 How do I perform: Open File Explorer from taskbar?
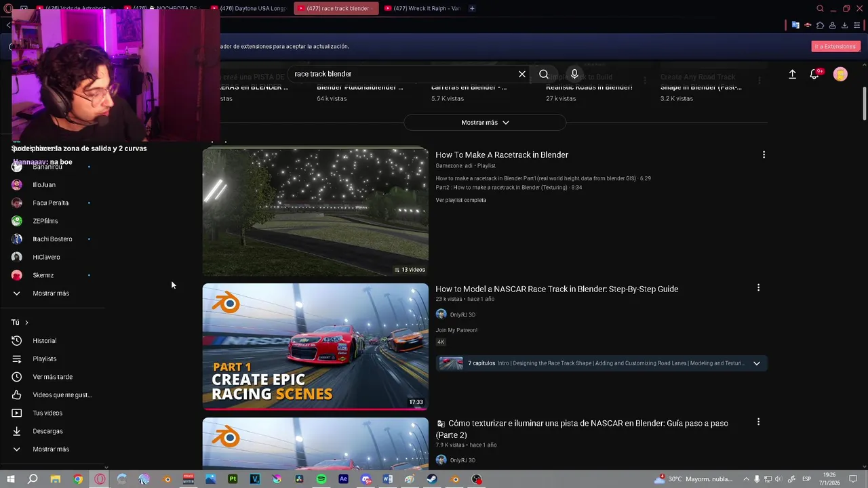[x=56, y=479]
